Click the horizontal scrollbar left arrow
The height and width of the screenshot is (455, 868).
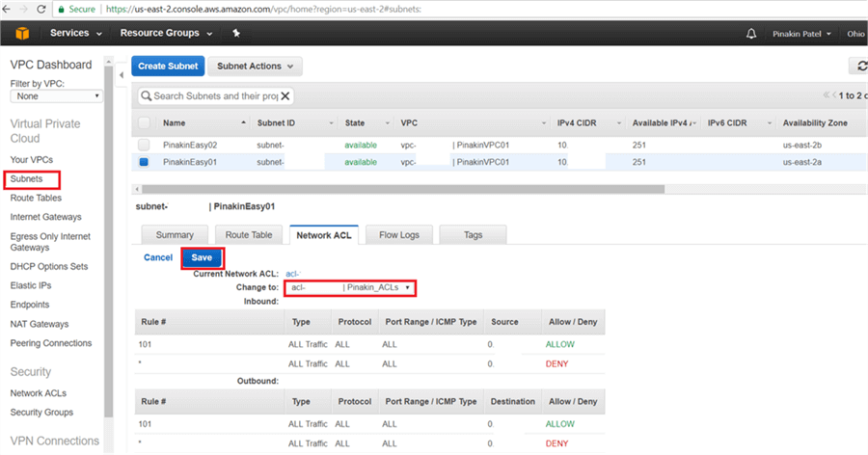click(x=137, y=189)
